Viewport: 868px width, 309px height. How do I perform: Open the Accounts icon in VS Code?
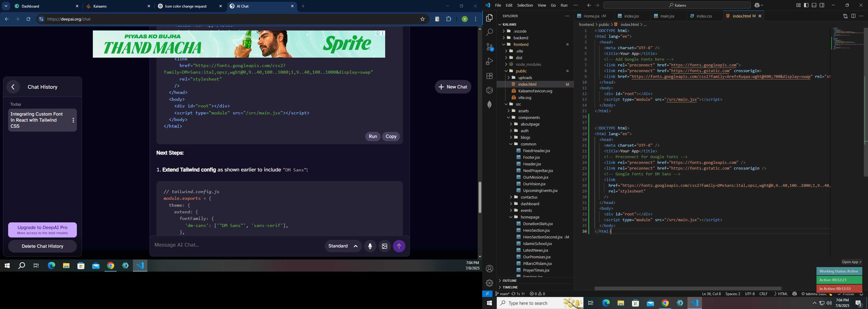pos(489,269)
